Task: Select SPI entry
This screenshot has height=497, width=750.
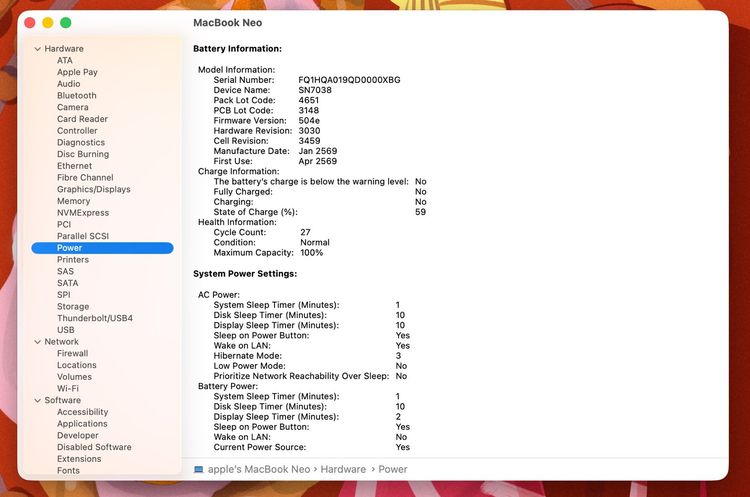Action: [64, 295]
